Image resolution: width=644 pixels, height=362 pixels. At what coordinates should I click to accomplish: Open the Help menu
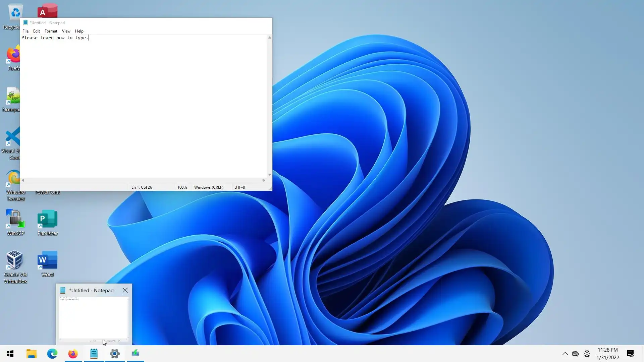tap(79, 31)
